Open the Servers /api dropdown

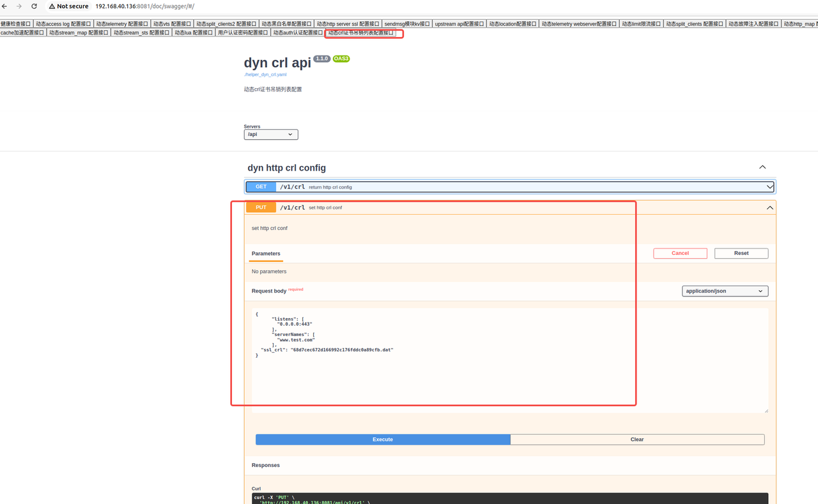[x=271, y=135]
